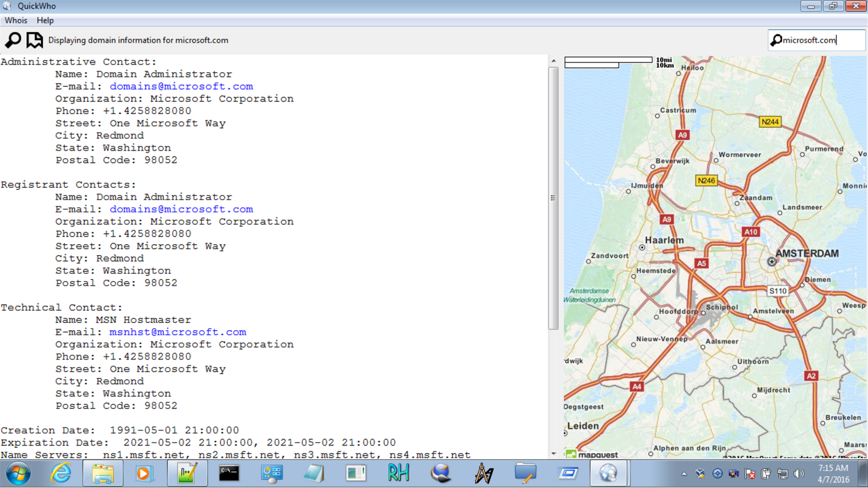The height and width of the screenshot is (488, 868).
Task: Click the "Expiration Date" line
Action: click(x=198, y=442)
